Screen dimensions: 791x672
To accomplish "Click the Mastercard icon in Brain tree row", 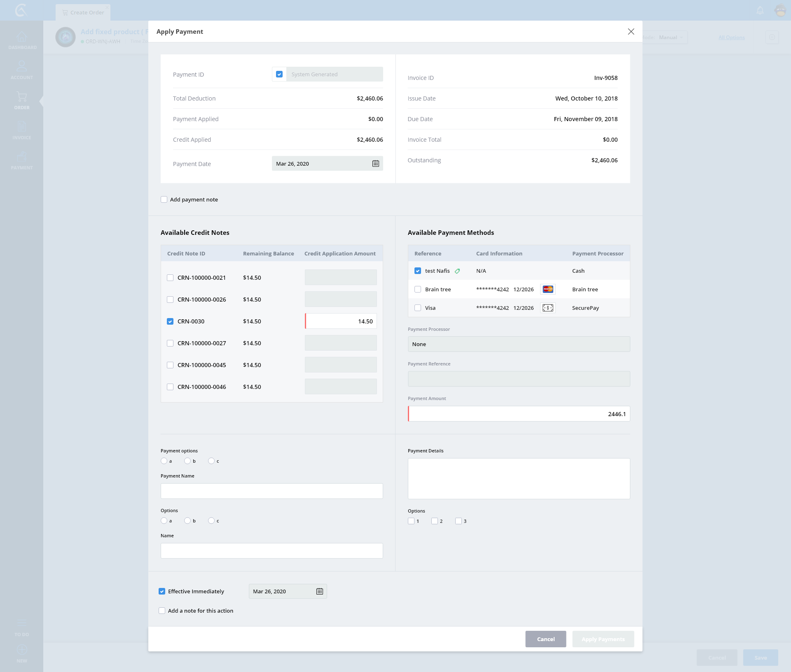I will (x=548, y=289).
